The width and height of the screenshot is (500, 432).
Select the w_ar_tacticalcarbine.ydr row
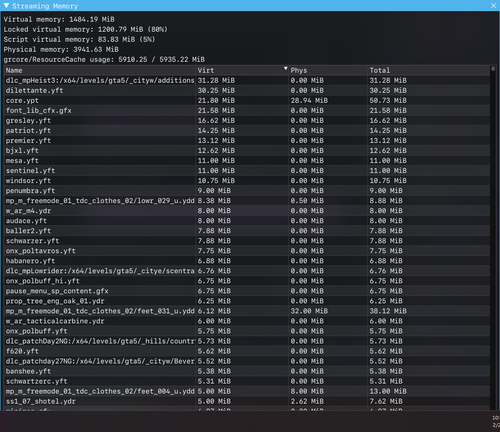pos(247,321)
